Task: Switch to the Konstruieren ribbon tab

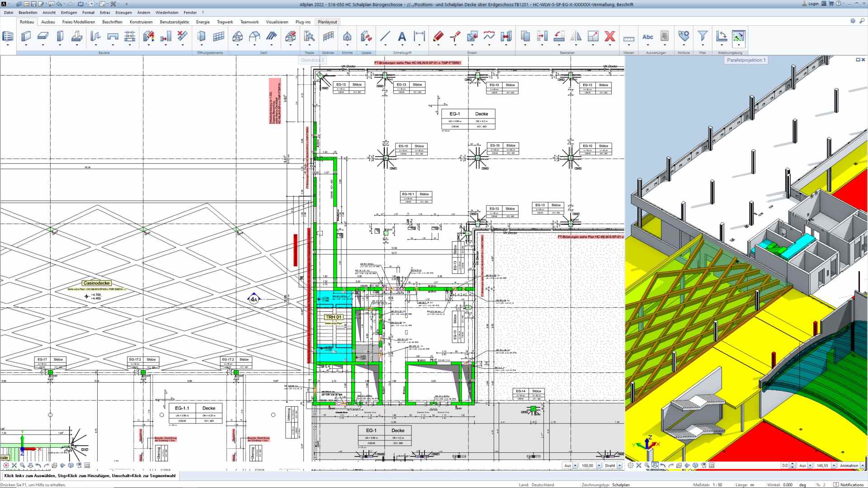Action: click(x=141, y=22)
